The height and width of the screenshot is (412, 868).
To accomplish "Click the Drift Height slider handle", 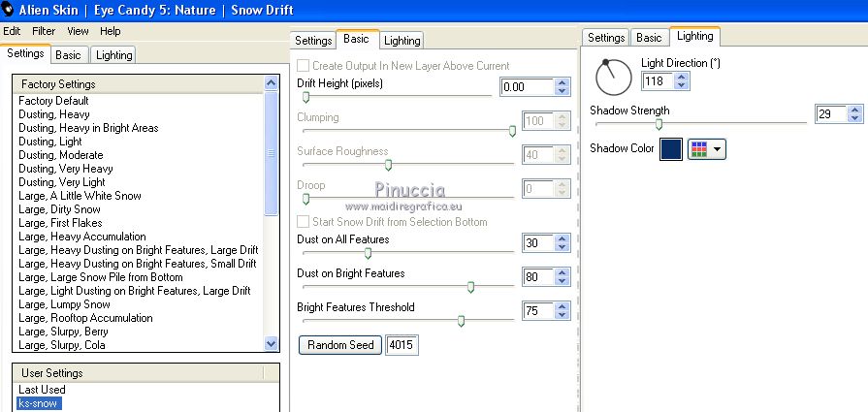I will pos(305,98).
